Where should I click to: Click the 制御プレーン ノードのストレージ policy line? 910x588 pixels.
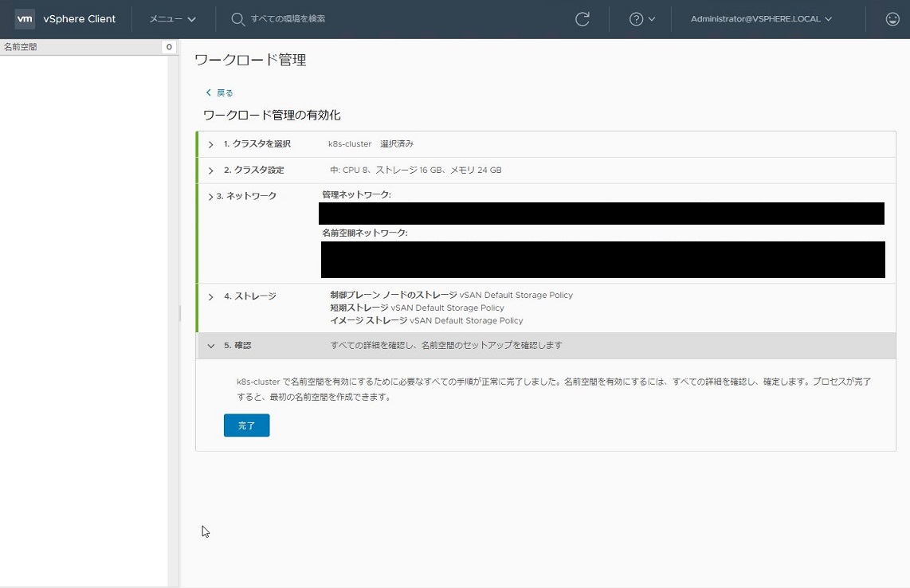pyautogui.click(x=451, y=295)
